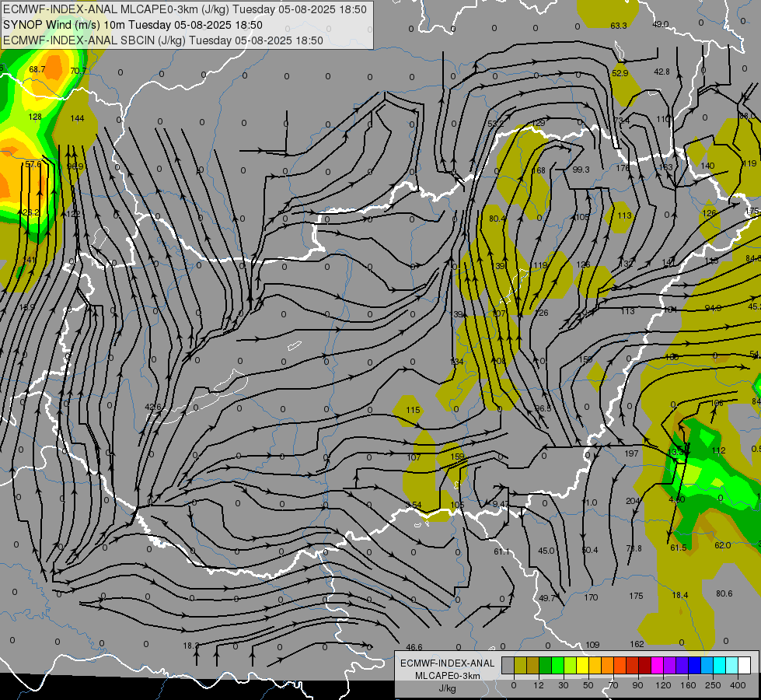Click the J/kg unit label in legend
The image size is (761, 700).
coord(448,688)
